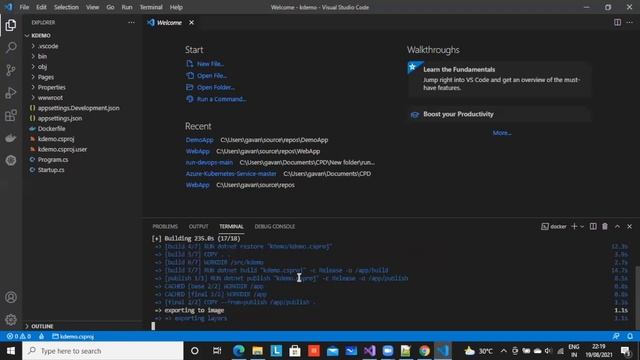Image resolution: width=640 pixels, height=360 pixels.
Task: Open recent DemoApp project
Action: click(200, 140)
